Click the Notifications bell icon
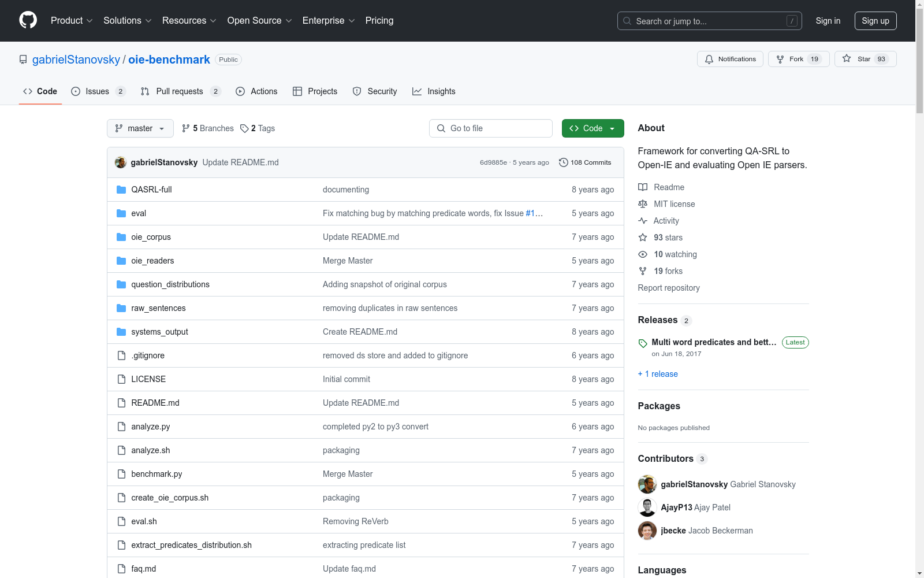The width and height of the screenshot is (924, 578). click(x=709, y=59)
